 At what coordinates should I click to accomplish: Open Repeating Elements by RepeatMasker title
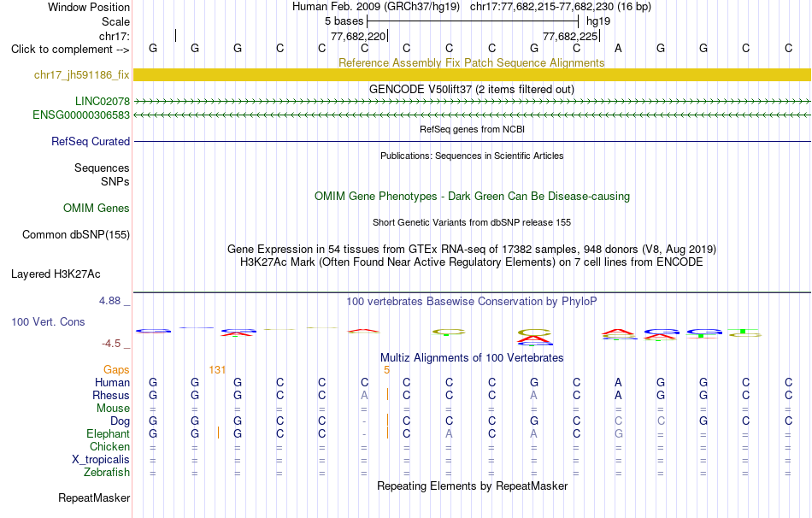tap(472, 486)
